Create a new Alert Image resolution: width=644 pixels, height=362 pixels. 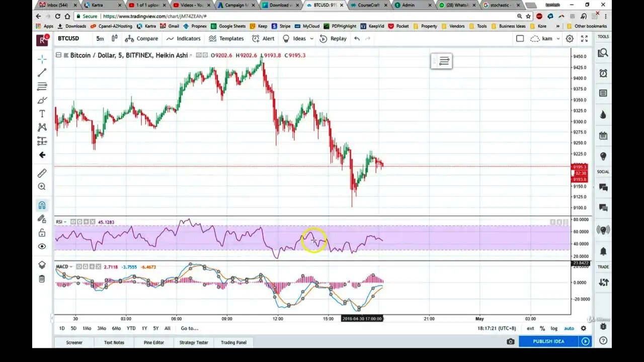point(263,38)
